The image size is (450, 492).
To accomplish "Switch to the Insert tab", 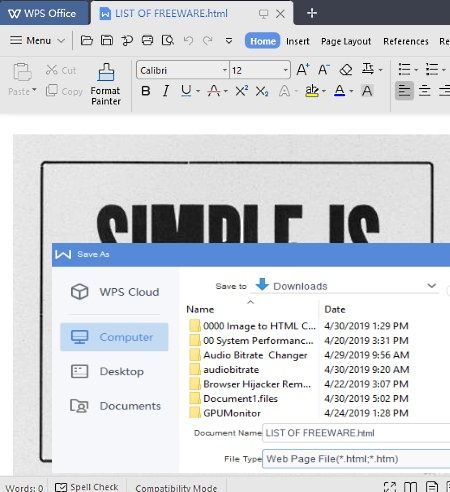I will click(x=298, y=41).
